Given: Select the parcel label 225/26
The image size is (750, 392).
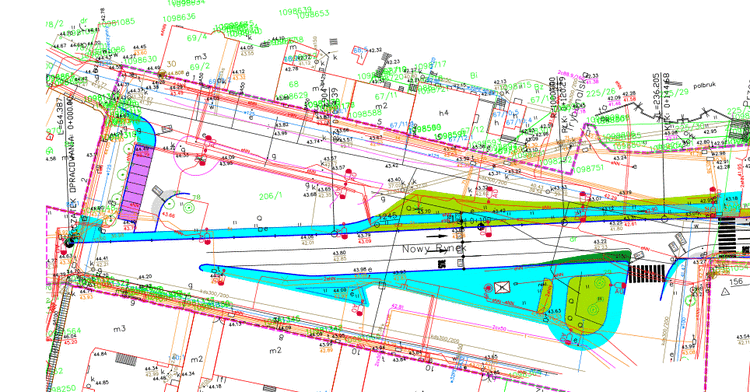Looking at the screenshot, I should coord(601,93).
